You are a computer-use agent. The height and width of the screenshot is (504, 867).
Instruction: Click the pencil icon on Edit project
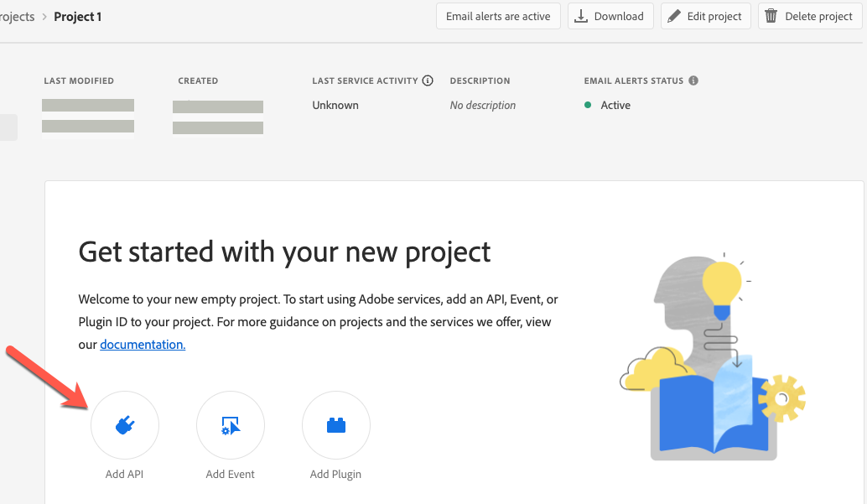(676, 15)
